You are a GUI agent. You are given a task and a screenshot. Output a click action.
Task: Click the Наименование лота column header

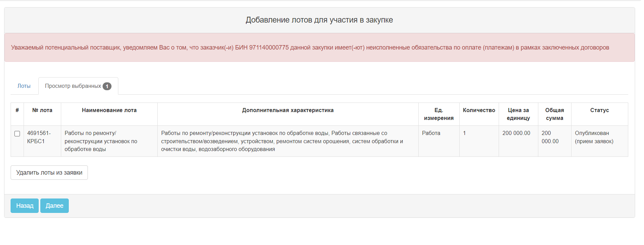pos(109,110)
